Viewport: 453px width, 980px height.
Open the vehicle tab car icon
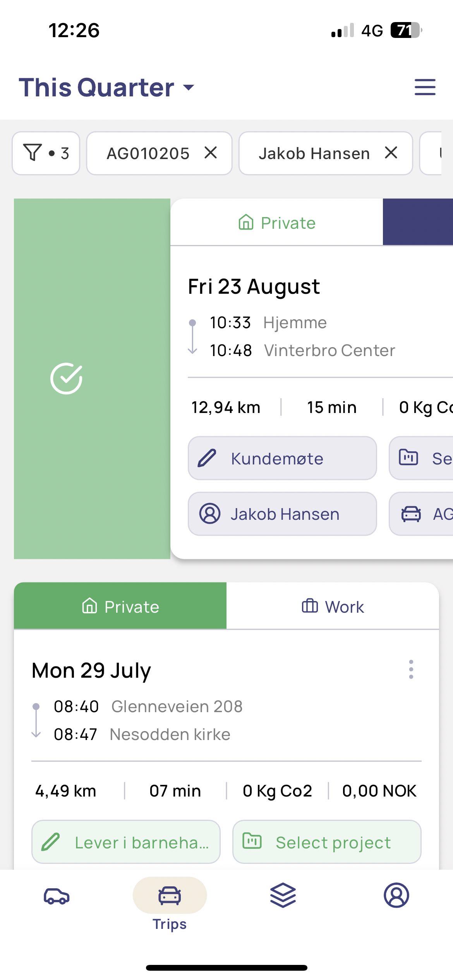click(57, 896)
